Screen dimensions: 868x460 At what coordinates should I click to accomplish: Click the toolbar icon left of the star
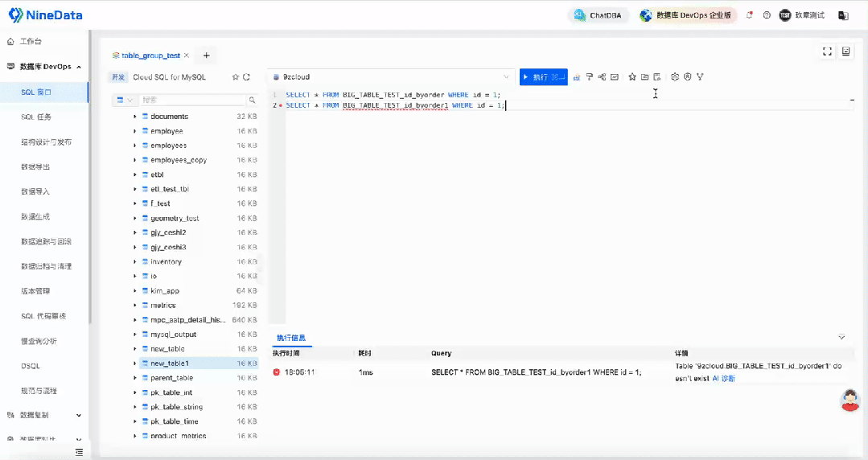tap(615, 77)
